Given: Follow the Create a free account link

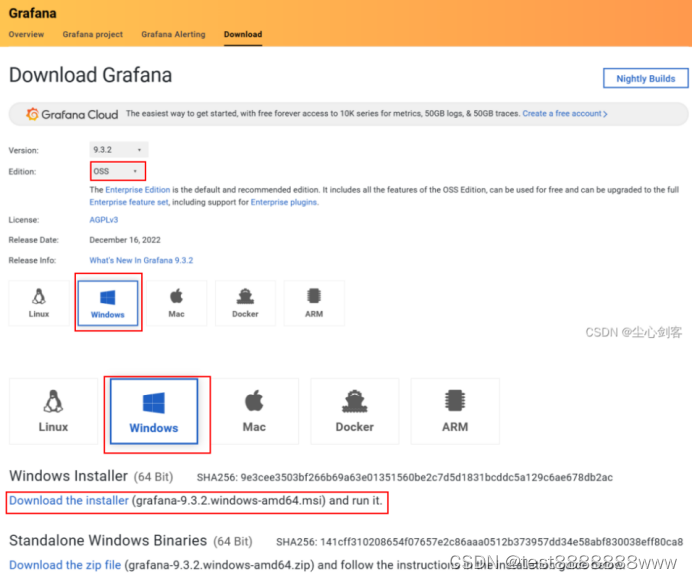Looking at the screenshot, I should pyautogui.click(x=564, y=113).
